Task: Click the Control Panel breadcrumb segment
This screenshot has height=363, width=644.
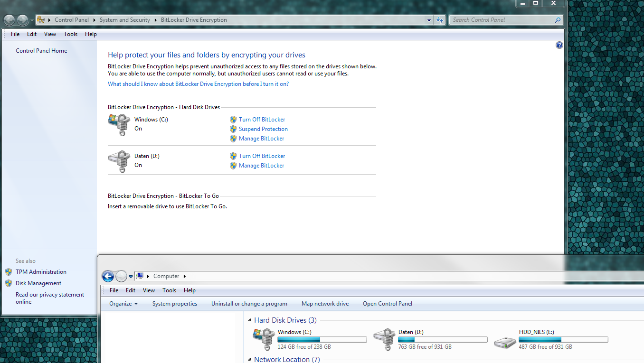Action: click(72, 20)
